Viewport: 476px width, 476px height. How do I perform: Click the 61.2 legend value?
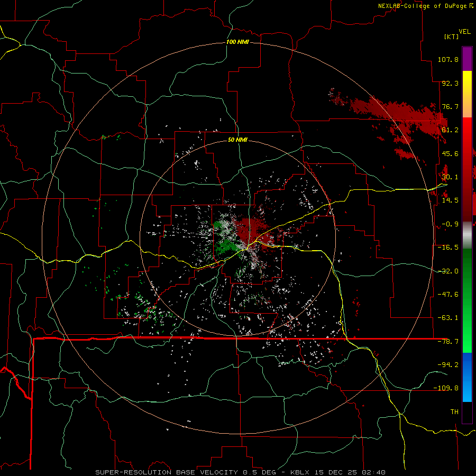click(x=450, y=130)
